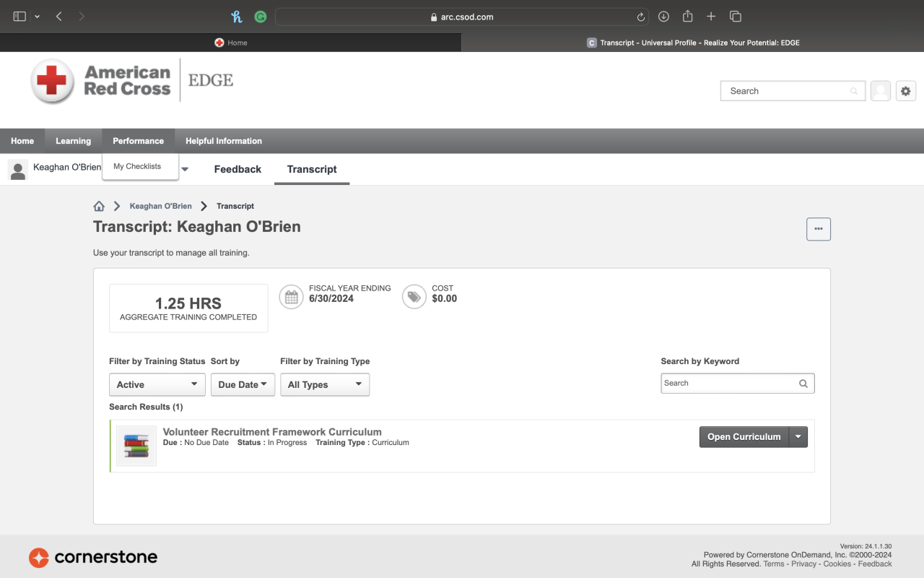Viewport: 924px width, 578px height.
Task: Open the Honey extension icon
Action: pyautogui.click(x=237, y=17)
